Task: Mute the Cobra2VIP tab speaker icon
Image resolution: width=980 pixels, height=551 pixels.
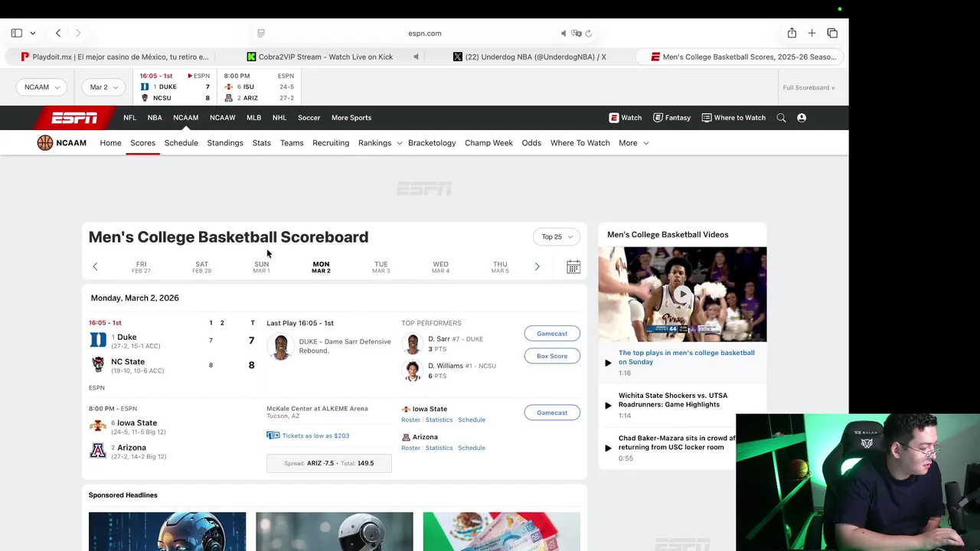Action: (416, 57)
